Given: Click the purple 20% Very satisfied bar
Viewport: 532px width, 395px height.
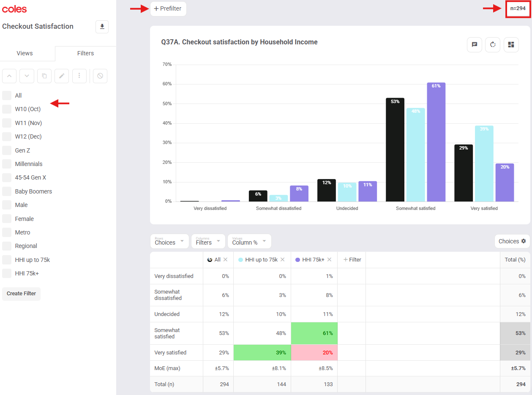Looking at the screenshot, I should pos(505,183).
